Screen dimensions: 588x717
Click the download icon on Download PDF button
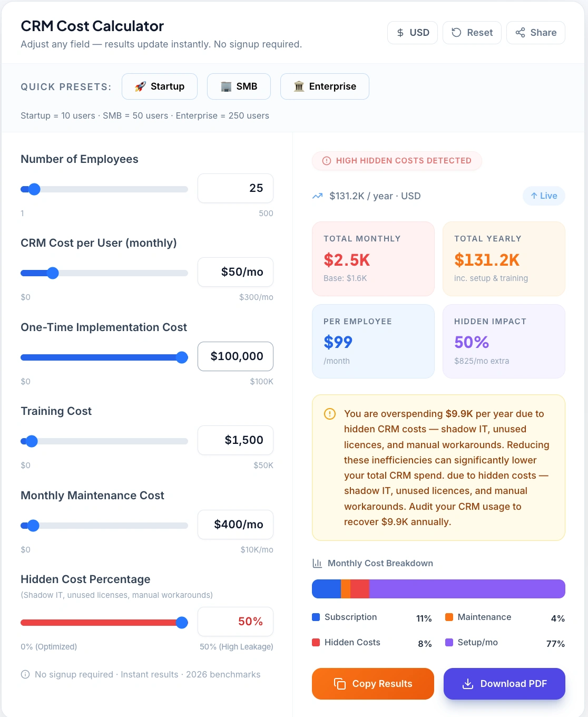(x=467, y=683)
